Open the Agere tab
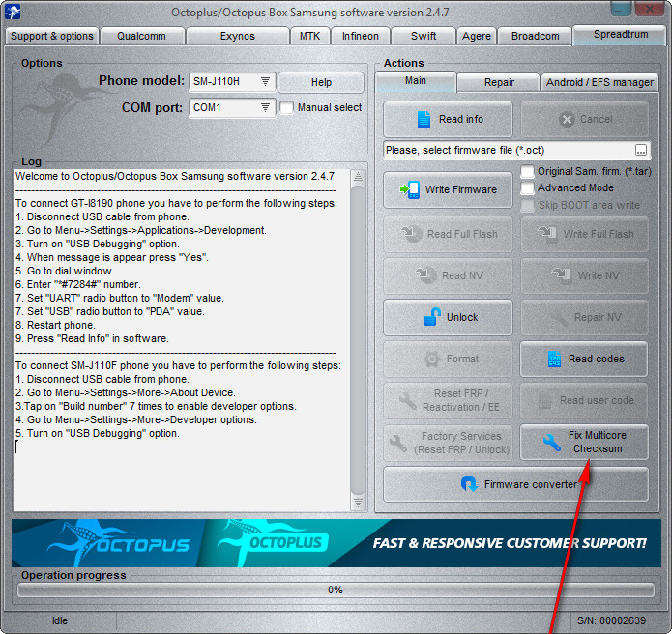 477,36
